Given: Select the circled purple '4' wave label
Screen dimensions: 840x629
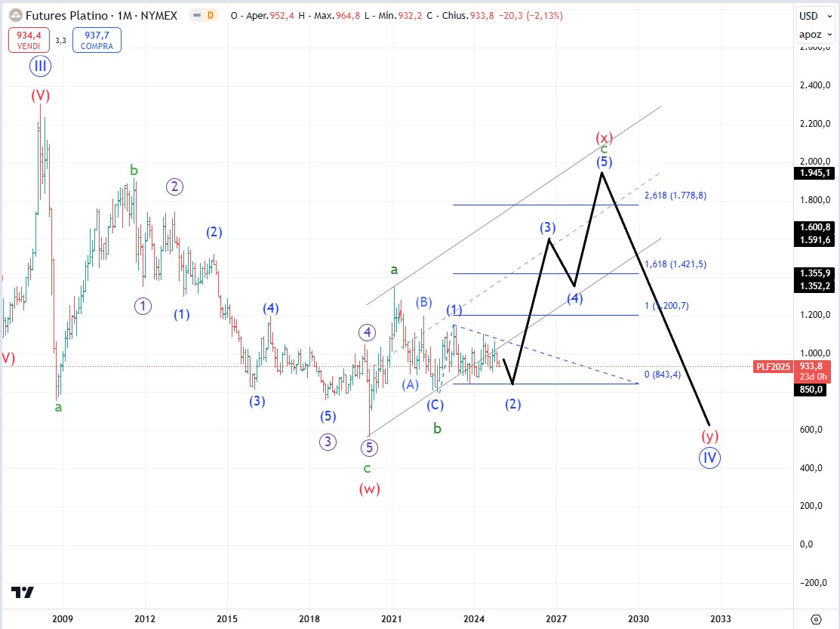Looking at the screenshot, I should click(x=367, y=333).
